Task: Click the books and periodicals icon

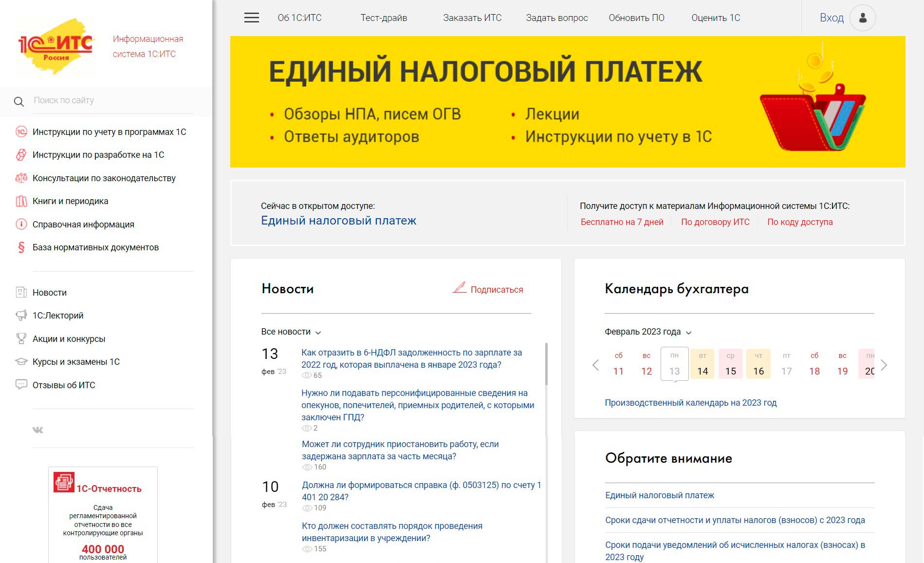Action: pos(21,201)
